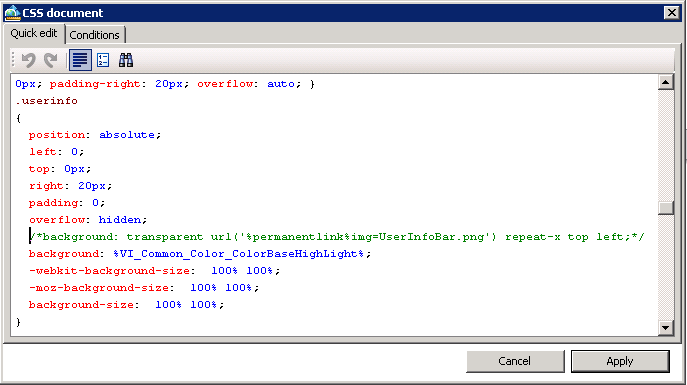Click the toolbar grip handle

coord(14,60)
